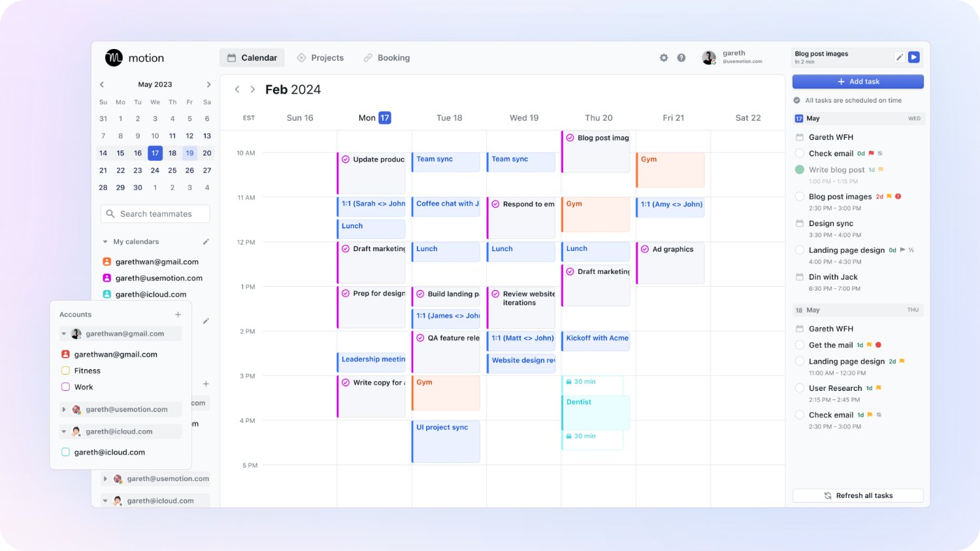
Task: Click the orange Gym event on Friday
Action: tap(670, 170)
